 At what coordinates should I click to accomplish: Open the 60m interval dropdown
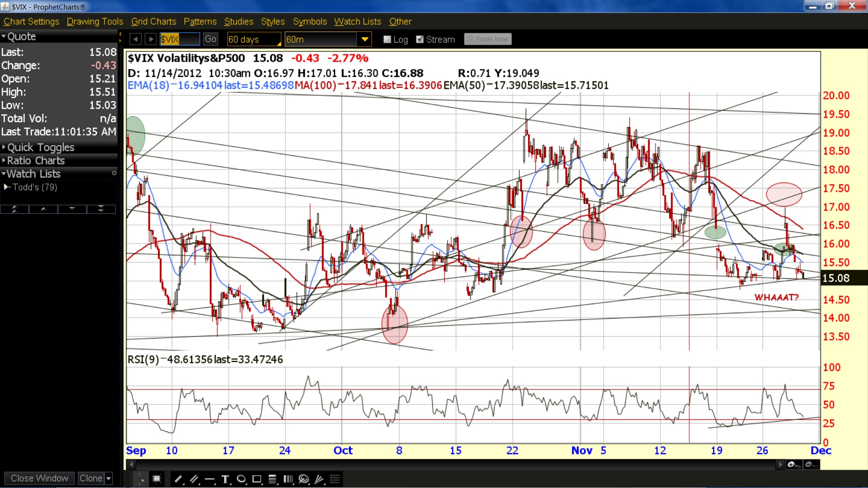[x=364, y=39]
